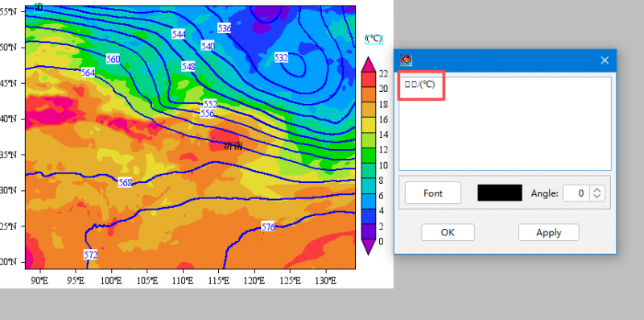Click the purple bottom arrow of the colorbar
Viewport: 644px width, 320px height.
click(369, 247)
